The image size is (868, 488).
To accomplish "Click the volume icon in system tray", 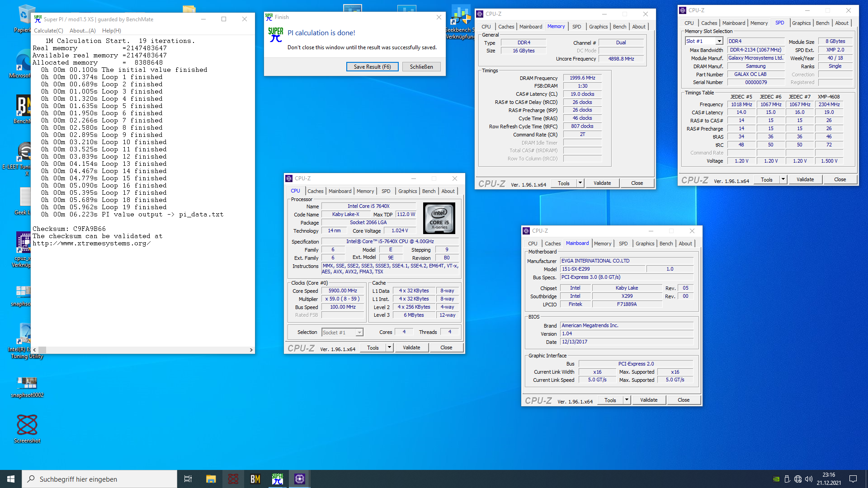I will click(x=808, y=479).
